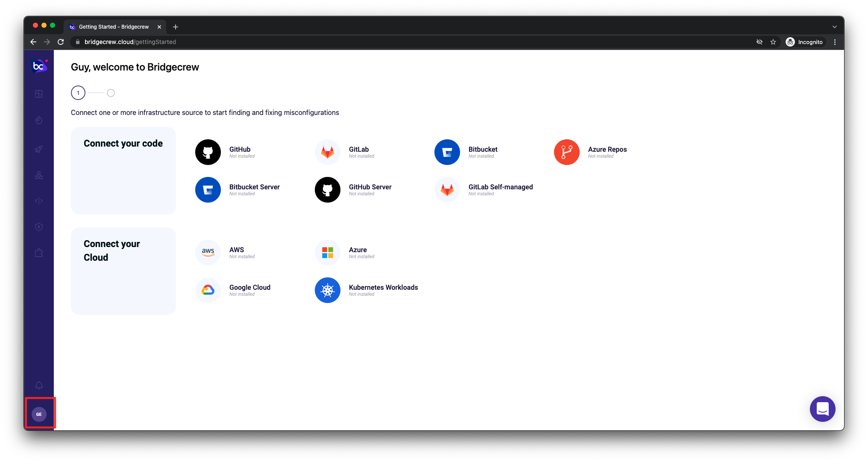Open the Intercom chat bubble
Viewport: 868px width, 462px height.
pos(822,409)
